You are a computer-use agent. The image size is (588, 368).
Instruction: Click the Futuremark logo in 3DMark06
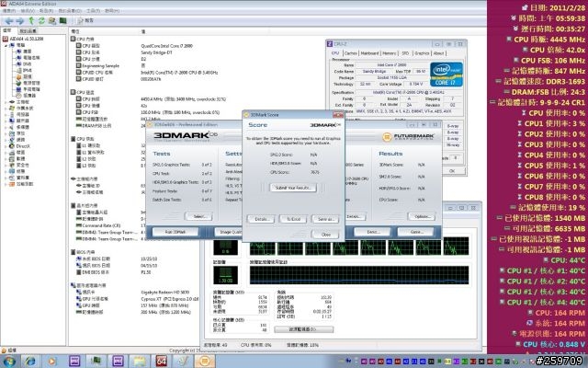(x=408, y=137)
